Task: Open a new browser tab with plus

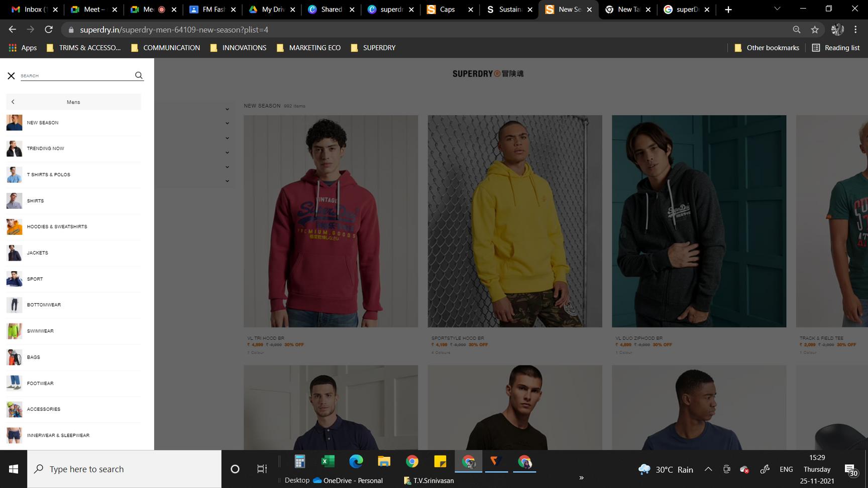Action: (728, 10)
